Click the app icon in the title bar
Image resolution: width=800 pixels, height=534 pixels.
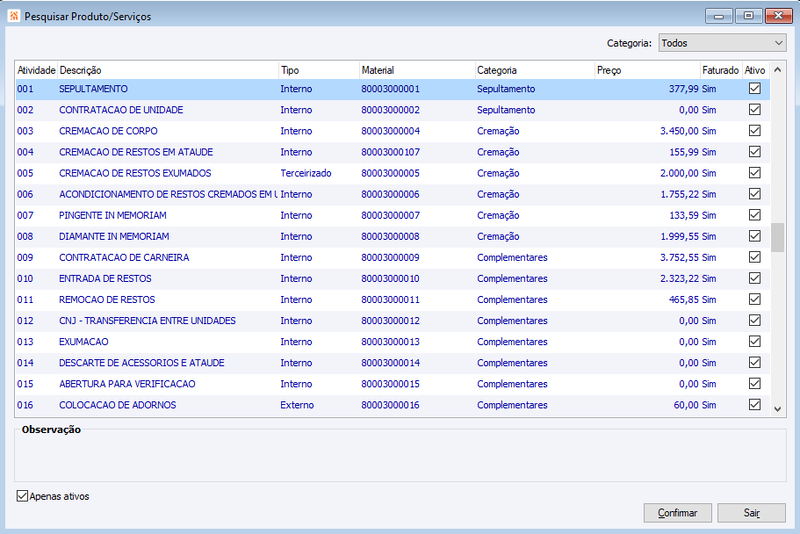(14, 16)
